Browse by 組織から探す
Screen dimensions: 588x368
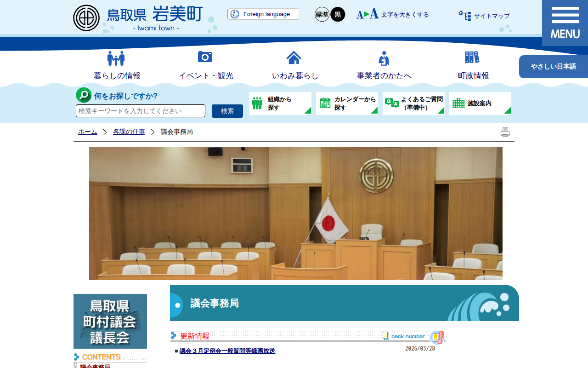[280, 103]
